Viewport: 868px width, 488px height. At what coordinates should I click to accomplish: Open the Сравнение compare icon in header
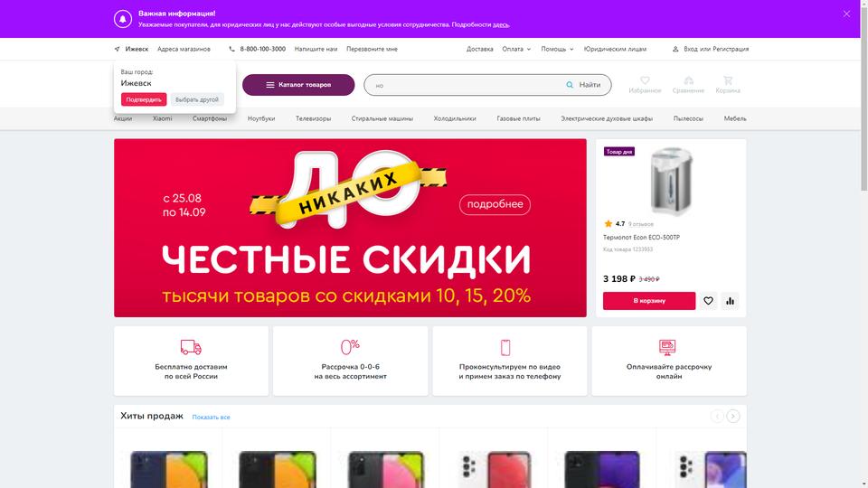tap(688, 80)
